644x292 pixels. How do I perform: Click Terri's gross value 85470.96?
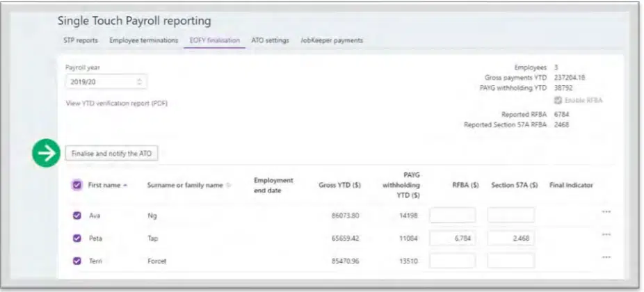[346, 261]
